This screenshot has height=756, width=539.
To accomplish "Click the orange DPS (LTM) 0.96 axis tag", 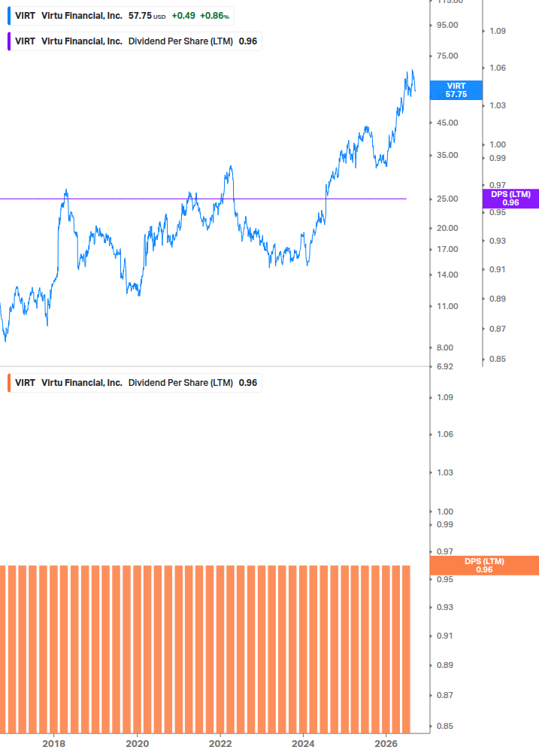I will [484, 566].
